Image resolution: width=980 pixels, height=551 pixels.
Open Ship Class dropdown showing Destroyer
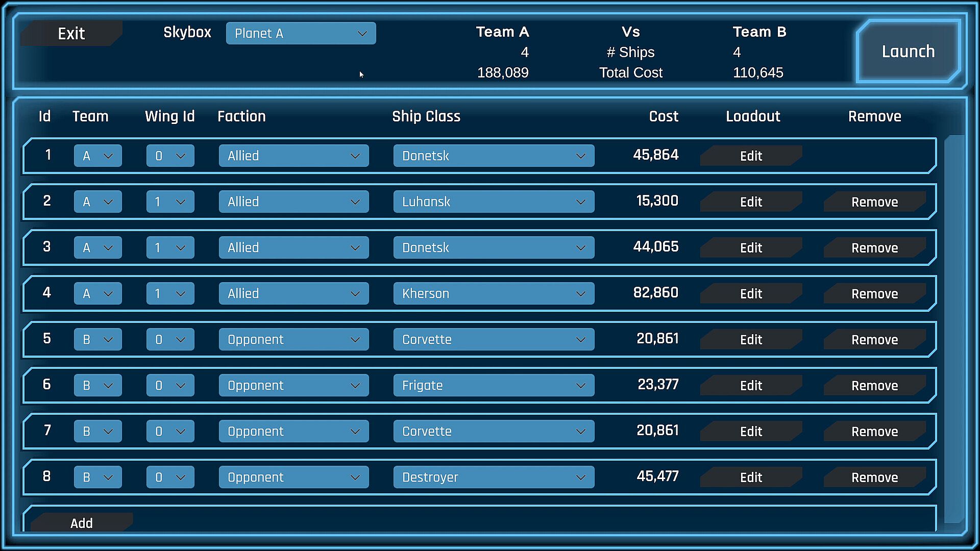point(493,477)
